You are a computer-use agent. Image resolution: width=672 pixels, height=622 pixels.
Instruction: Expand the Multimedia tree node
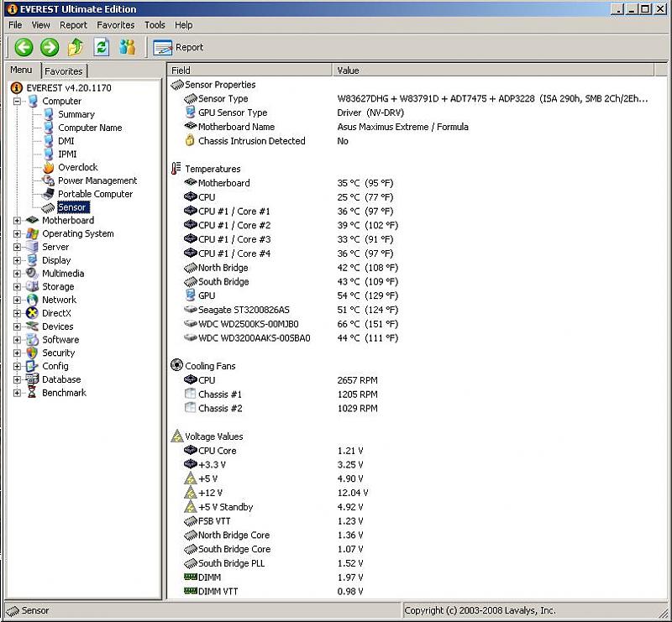17,274
